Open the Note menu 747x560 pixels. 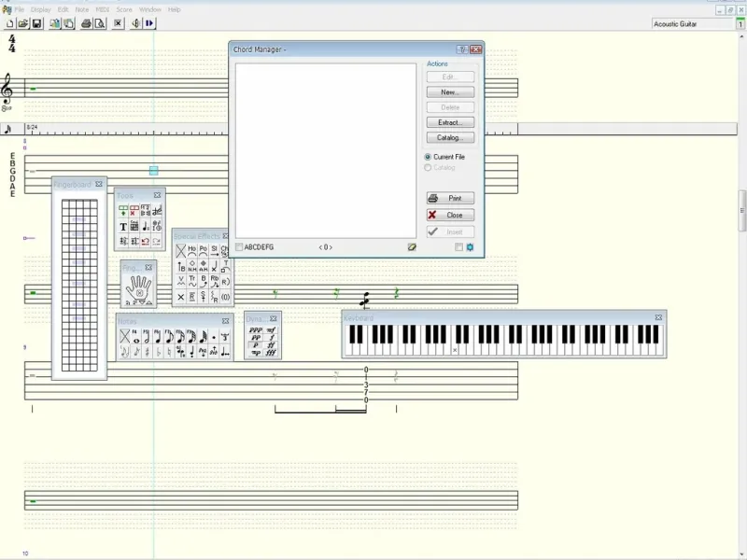click(x=82, y=9)
